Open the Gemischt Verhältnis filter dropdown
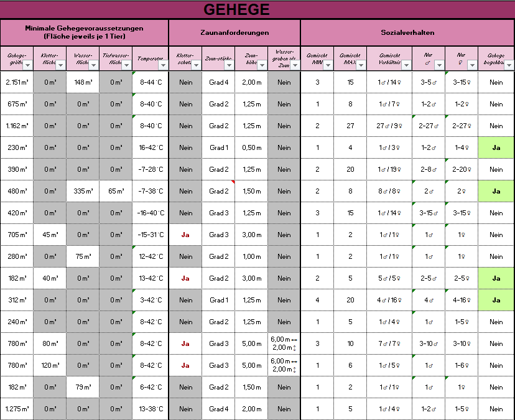Screen dimensions: 515x420 point(406,65)
